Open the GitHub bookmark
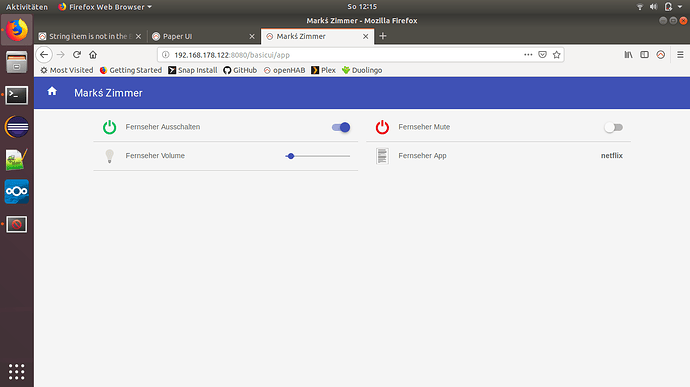 240,70
